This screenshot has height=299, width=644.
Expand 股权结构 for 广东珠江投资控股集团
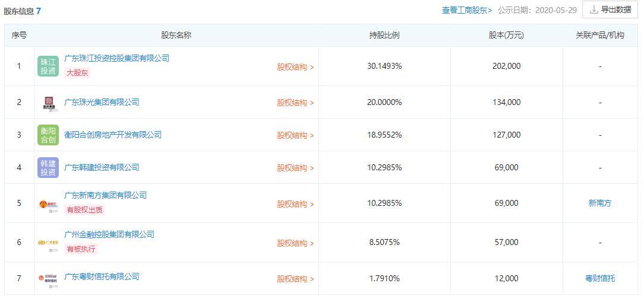point(295,67)
